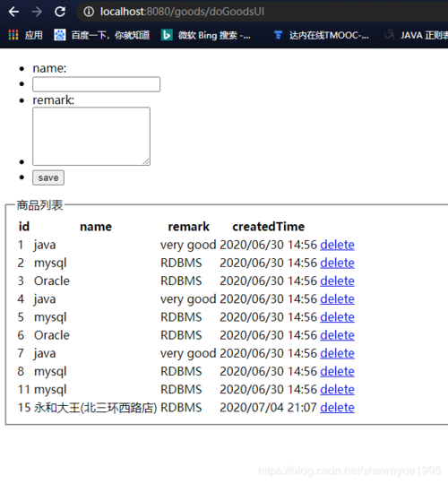Click the 达内在线TMOOC bookmark label
Viewport: 448px width, 484px height.
tap(329, 35)
